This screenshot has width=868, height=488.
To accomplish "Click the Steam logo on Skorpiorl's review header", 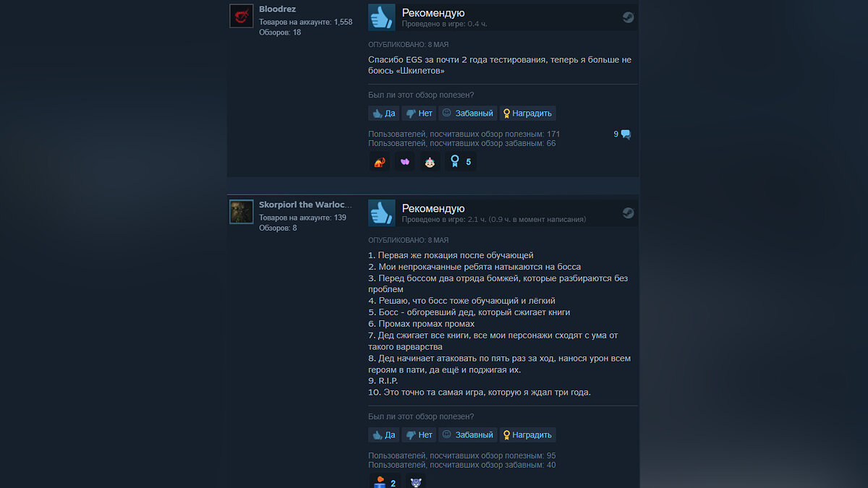I will click(628, 213).
